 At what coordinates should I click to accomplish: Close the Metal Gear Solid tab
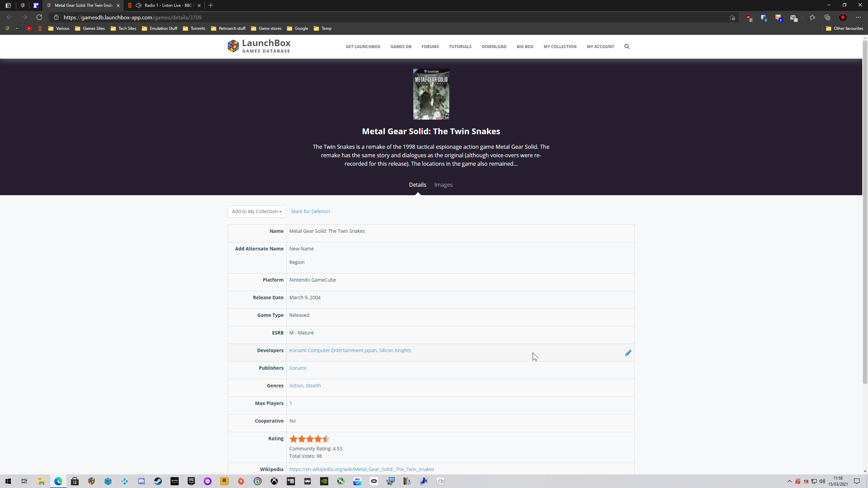point(118,5)
